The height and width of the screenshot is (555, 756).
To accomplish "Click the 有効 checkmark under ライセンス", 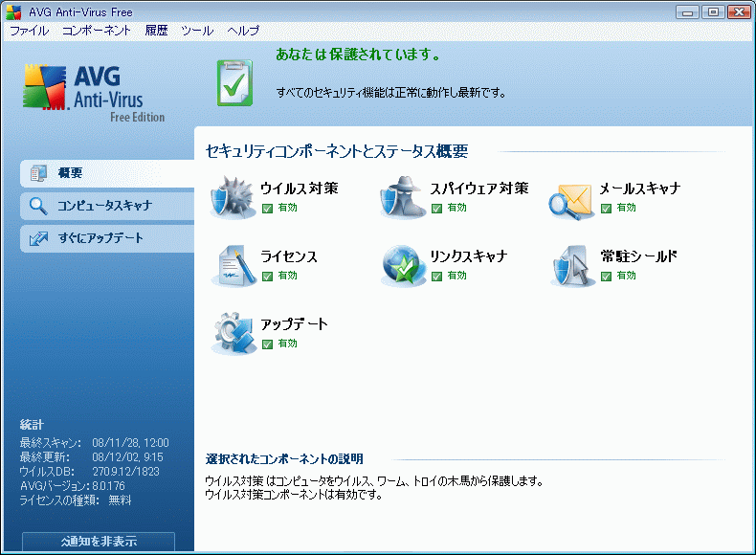I will [x=268, y=277].
